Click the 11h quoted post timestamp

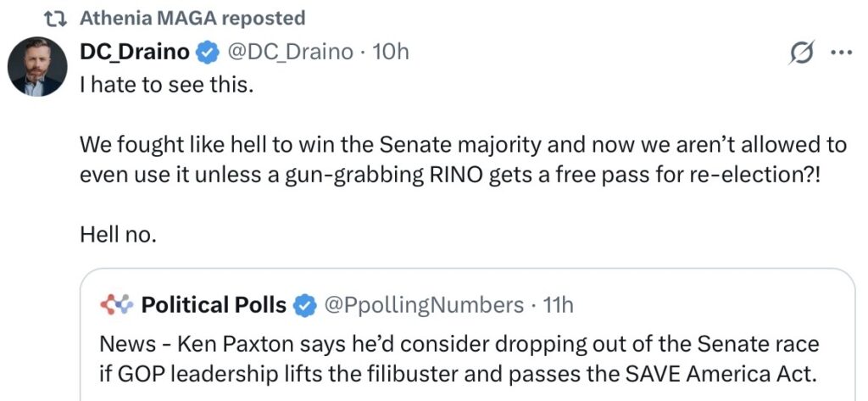coord(558,304)
